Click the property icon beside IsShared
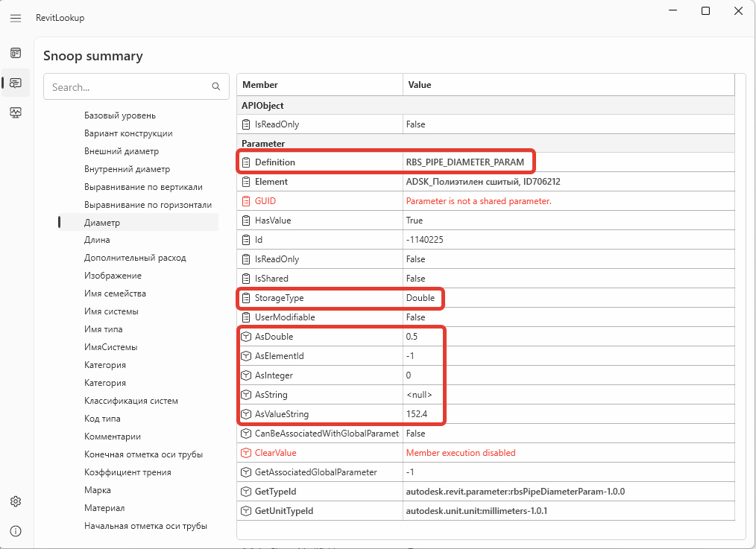This screenshot has height=549, width=756. (246, 279)
